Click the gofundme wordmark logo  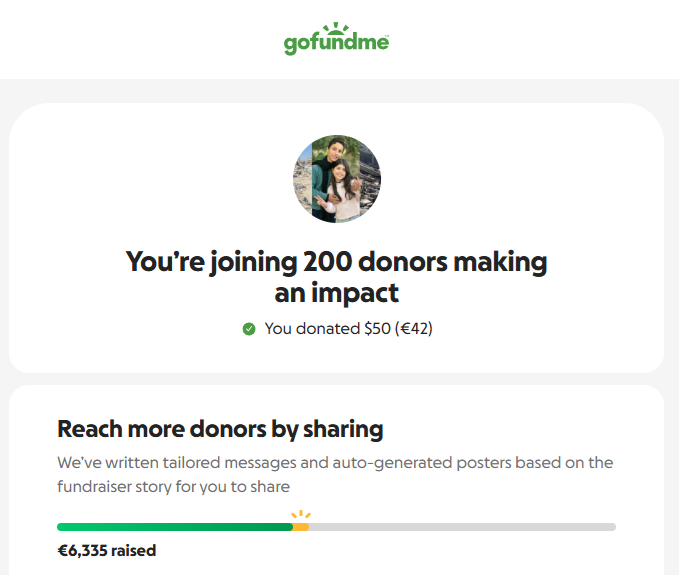336,44
